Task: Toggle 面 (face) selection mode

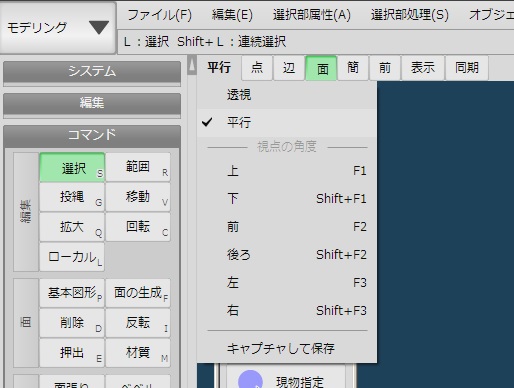Action: 322,68
